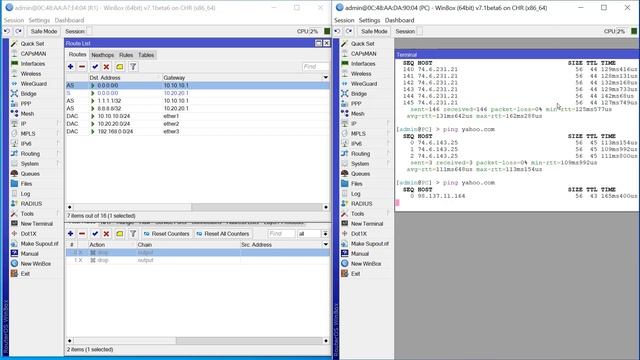Open filter funnel icon in lower firewall panel
The height and width of the screenshot is (360, 640).
point(133,233)
